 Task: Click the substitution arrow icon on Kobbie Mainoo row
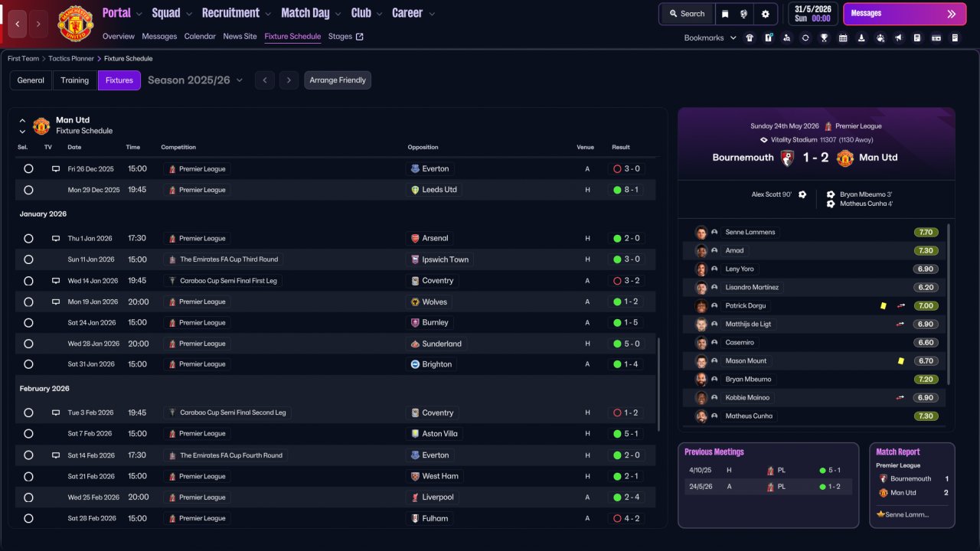[x=901, y=397]
